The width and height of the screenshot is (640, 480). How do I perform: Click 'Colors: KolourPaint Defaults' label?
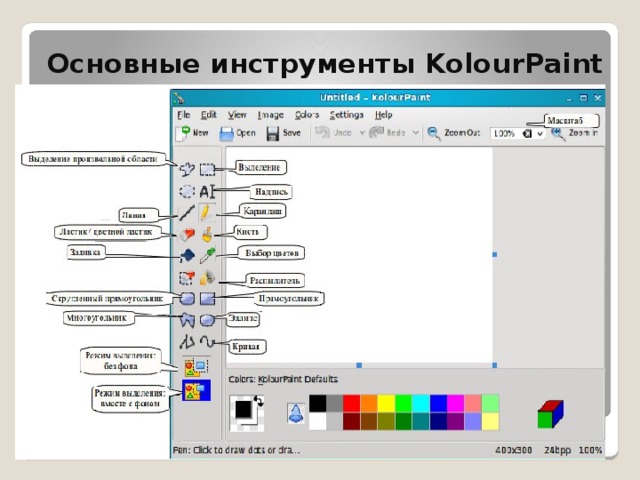point(283,379)
